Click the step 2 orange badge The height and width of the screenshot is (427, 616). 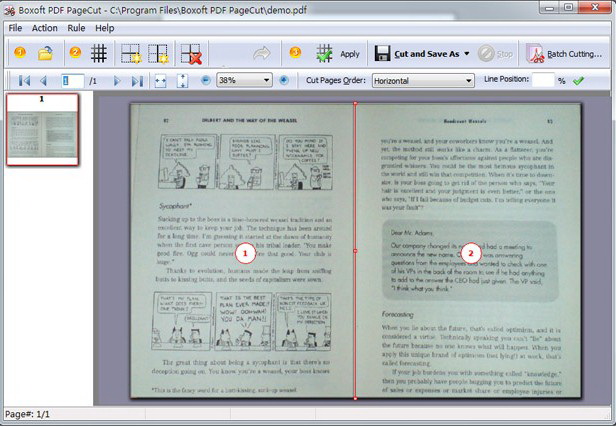coord(75,52)
